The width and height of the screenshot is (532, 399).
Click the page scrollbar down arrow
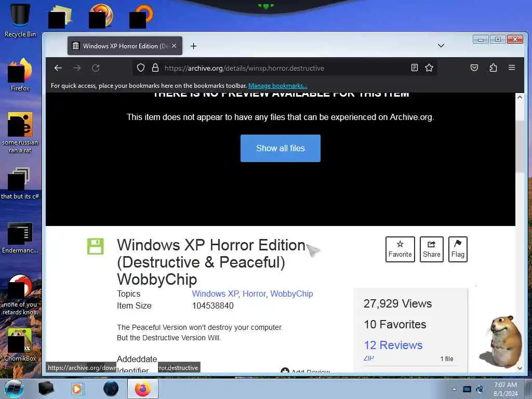pyautogui.click(x=520, y=368)
